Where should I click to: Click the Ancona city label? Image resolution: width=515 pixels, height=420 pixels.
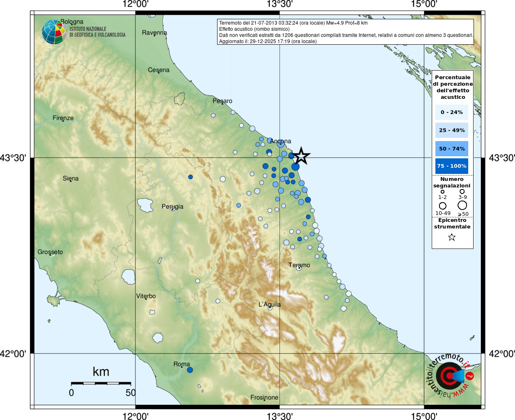pyautogui.click(x=281, y=141)
